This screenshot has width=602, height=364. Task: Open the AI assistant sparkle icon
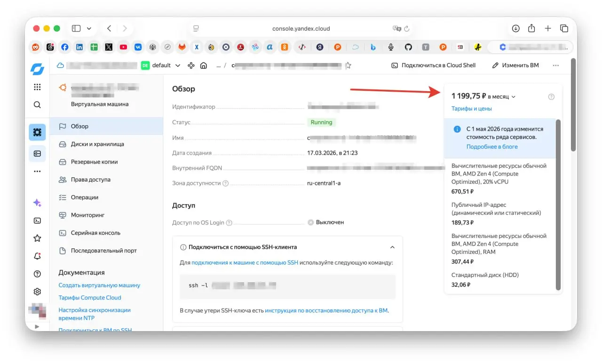pos(37,203)
